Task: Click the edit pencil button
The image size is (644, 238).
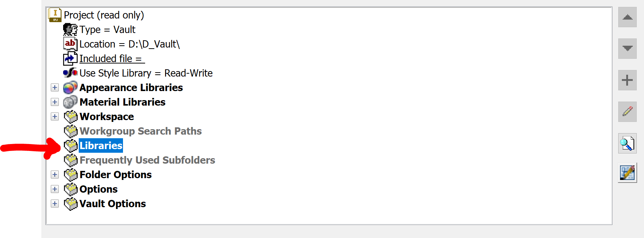Action: [627, 111]
